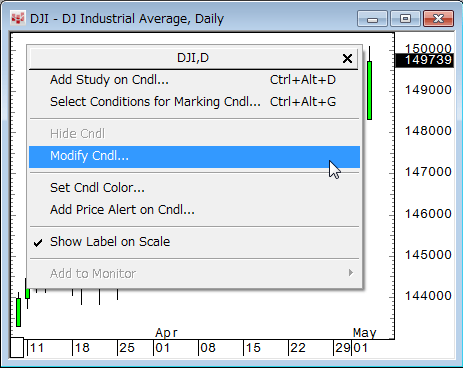Click the 147000 price scale value
The width and height of the screenshot is (463, 368).
pyautogui.click(x=428, y=172)
